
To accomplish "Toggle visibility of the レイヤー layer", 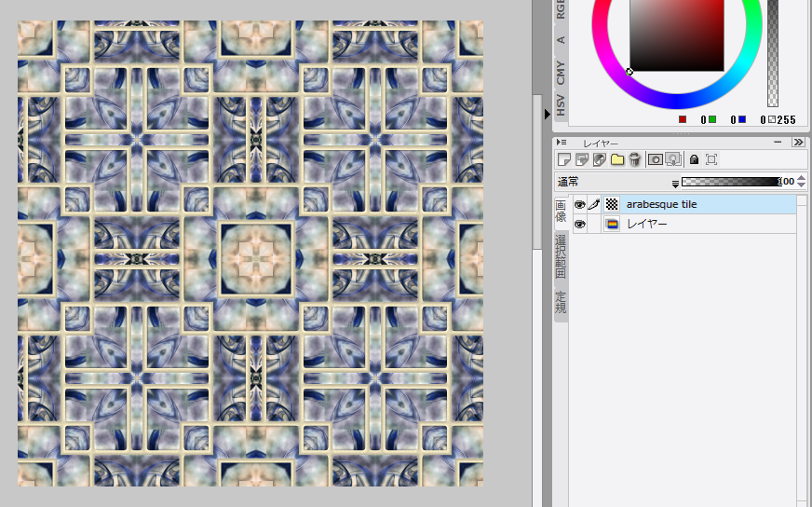I will point(579,225).
